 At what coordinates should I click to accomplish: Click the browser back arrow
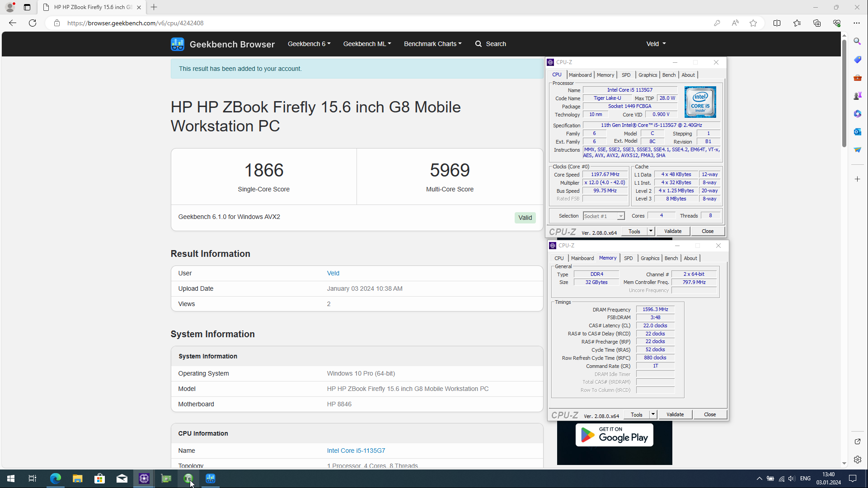tap(13, 23)
